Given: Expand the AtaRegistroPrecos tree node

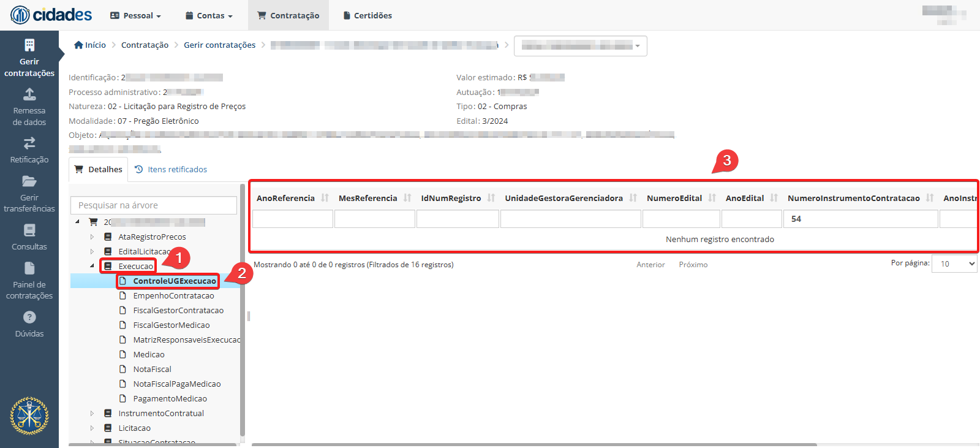Looking at the screenshot, I should (x=92, y=237).
